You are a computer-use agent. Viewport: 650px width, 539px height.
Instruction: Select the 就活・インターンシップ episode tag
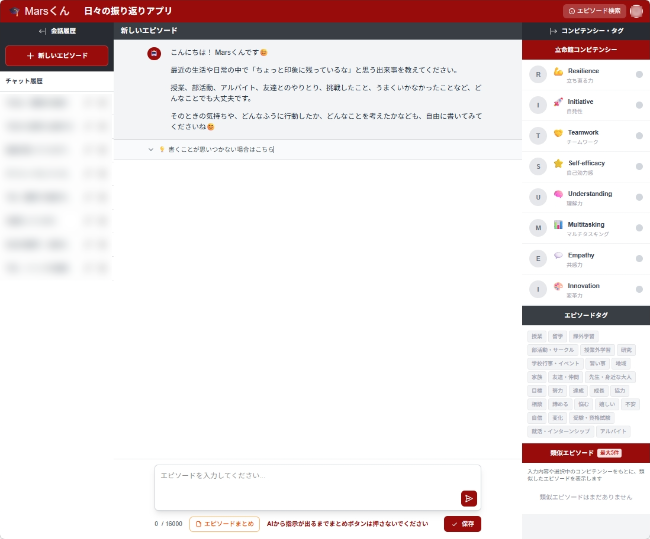[x=560, y=430]
